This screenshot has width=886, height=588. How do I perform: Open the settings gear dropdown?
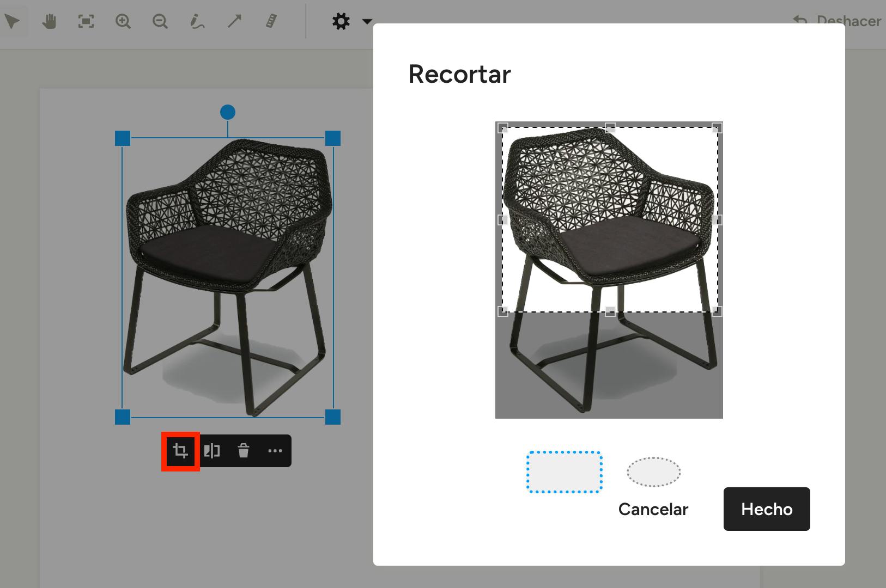point(351,22)
